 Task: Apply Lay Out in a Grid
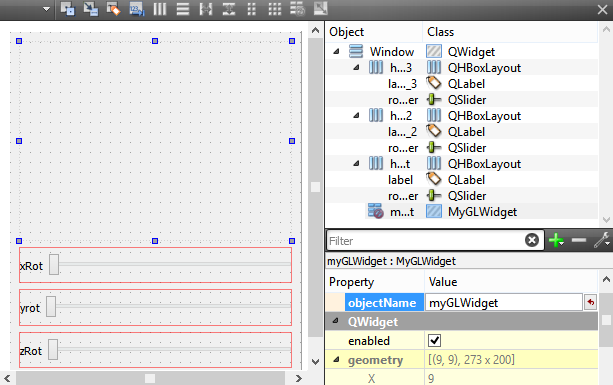coord(275,9)
